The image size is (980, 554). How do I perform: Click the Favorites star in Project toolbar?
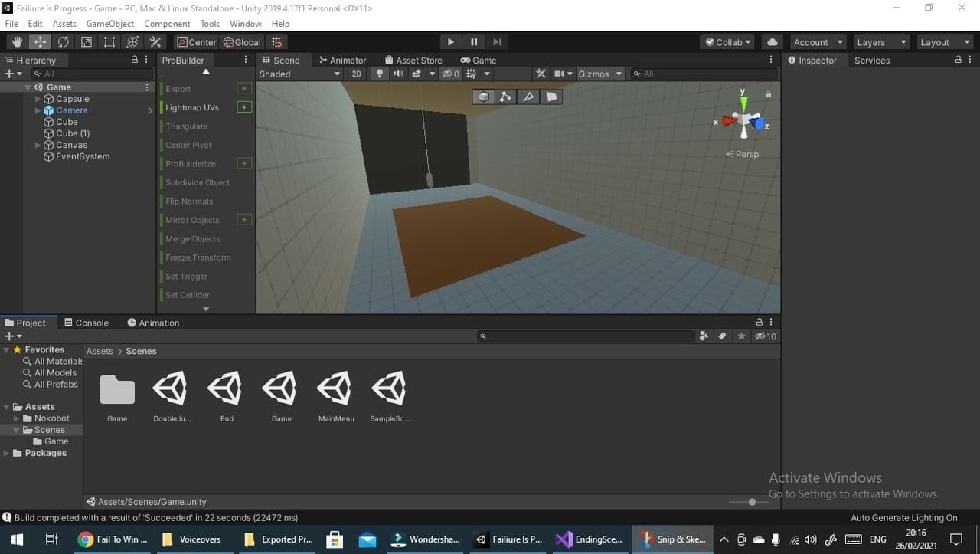click(740, 336)
